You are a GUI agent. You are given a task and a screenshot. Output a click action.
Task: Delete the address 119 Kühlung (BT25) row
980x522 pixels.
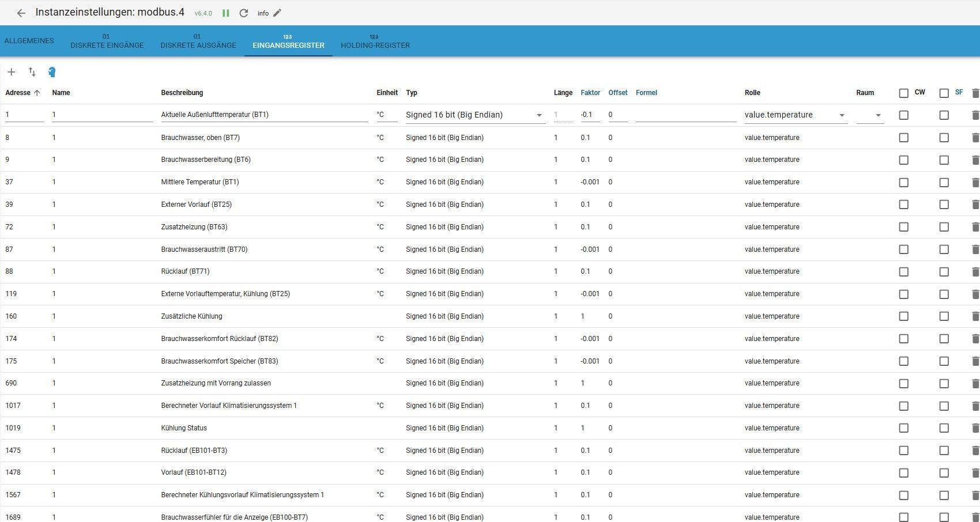975,294
